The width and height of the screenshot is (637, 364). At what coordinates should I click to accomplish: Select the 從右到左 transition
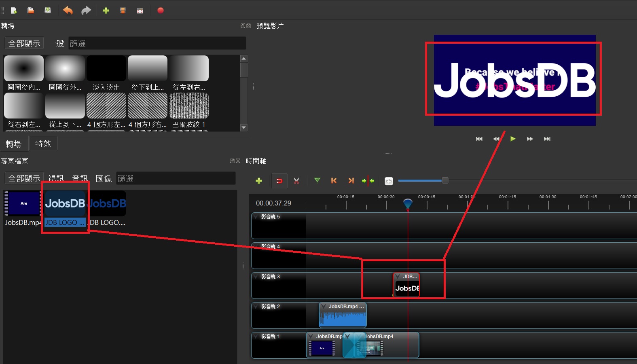[x=24, y=110]
